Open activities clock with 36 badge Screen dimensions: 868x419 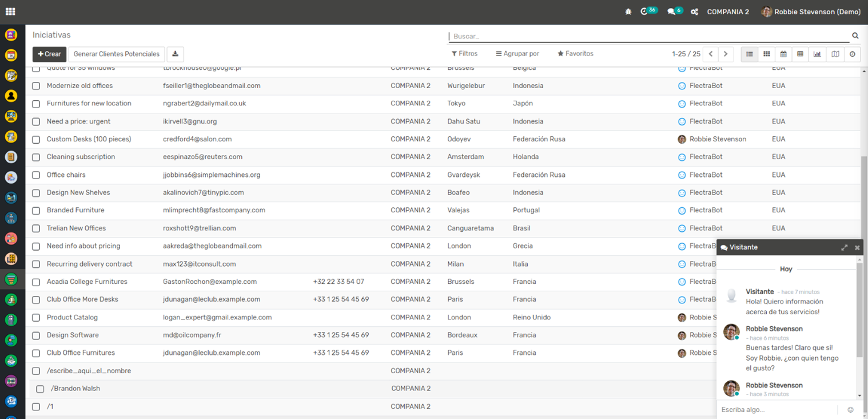pos(645,11)
